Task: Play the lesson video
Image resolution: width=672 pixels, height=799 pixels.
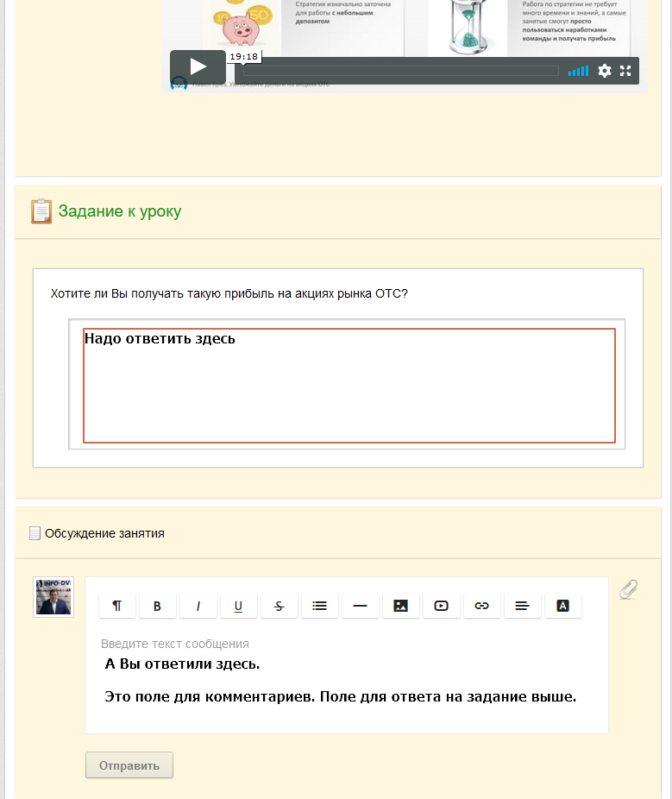Action: pyautogui.click(x=198, y=66)
